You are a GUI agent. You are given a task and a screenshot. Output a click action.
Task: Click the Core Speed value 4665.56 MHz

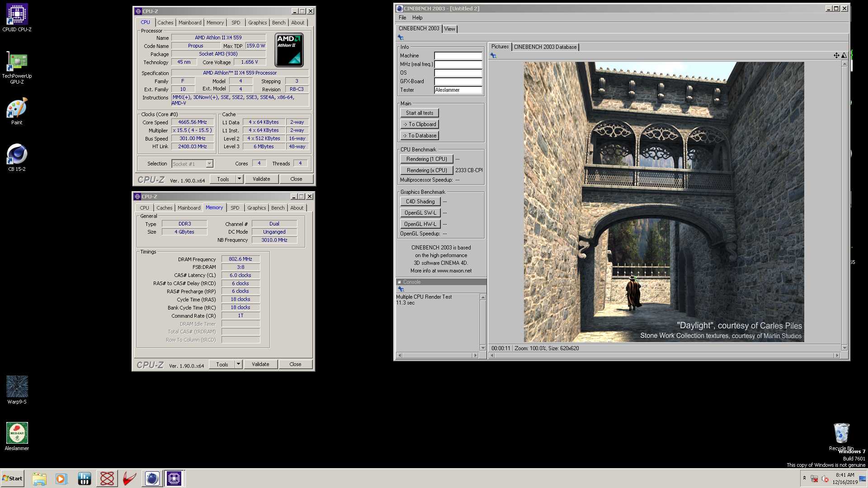pyautogui.click(x=193, y=122)
